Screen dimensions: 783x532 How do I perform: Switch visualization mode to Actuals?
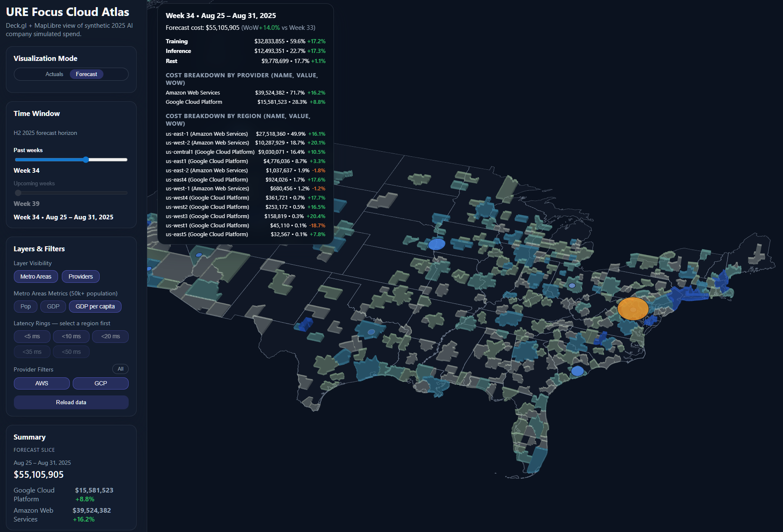click(54, 74)
